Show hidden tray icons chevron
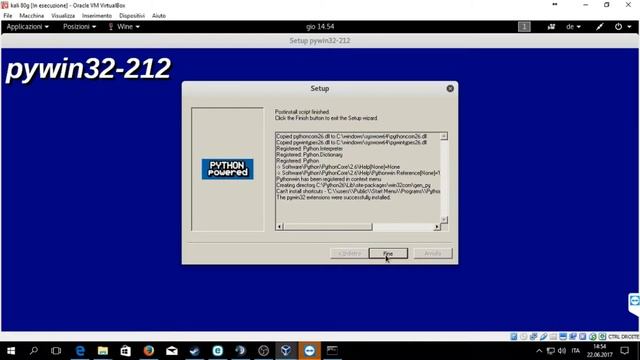The height and width of the screenshot is (360, 640). tap(539, 351)
